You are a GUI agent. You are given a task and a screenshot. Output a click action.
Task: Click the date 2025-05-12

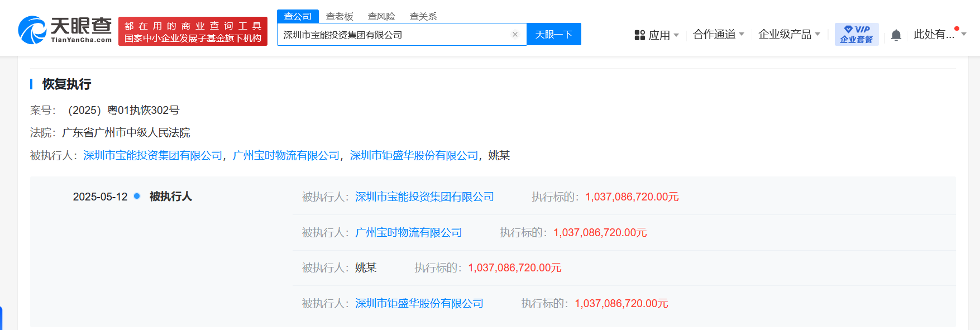101,197
